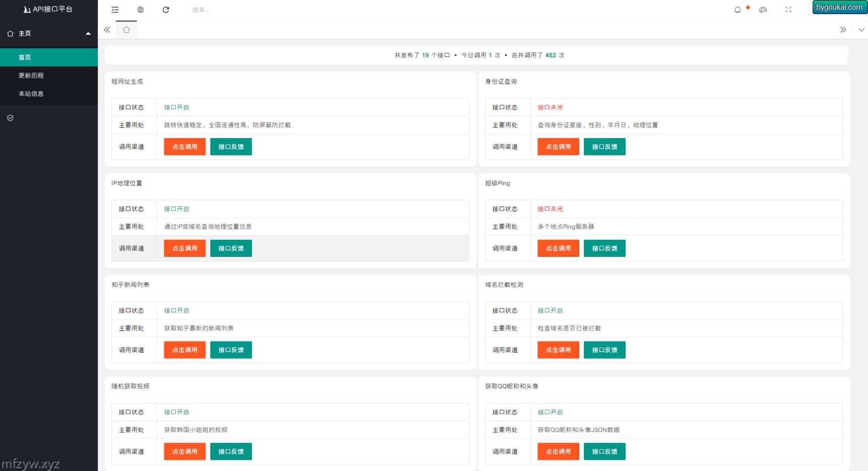This screenshot has width=868, height=471.
Task: Click 点击调用 for 知乎新闻列表
Action: pyautogui.click(x=184, y=350)
